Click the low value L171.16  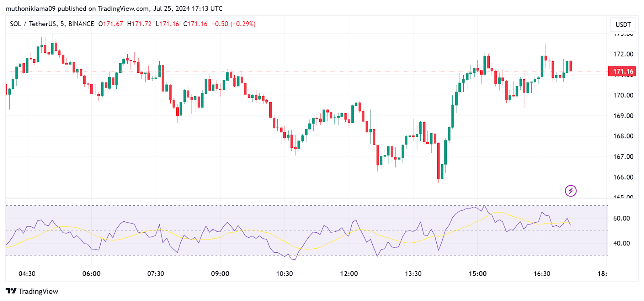(x=167, y=24)
